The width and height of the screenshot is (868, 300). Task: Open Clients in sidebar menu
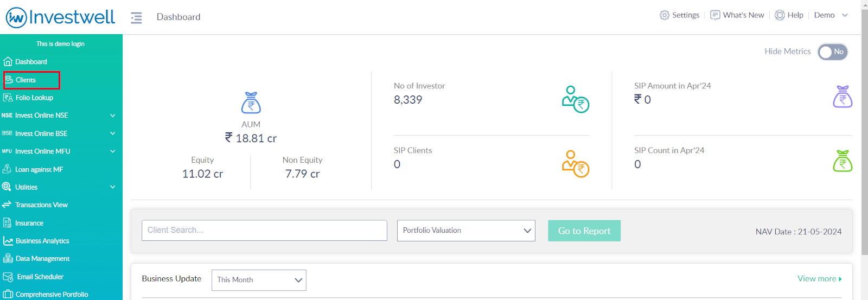click(x=25, y=80)
